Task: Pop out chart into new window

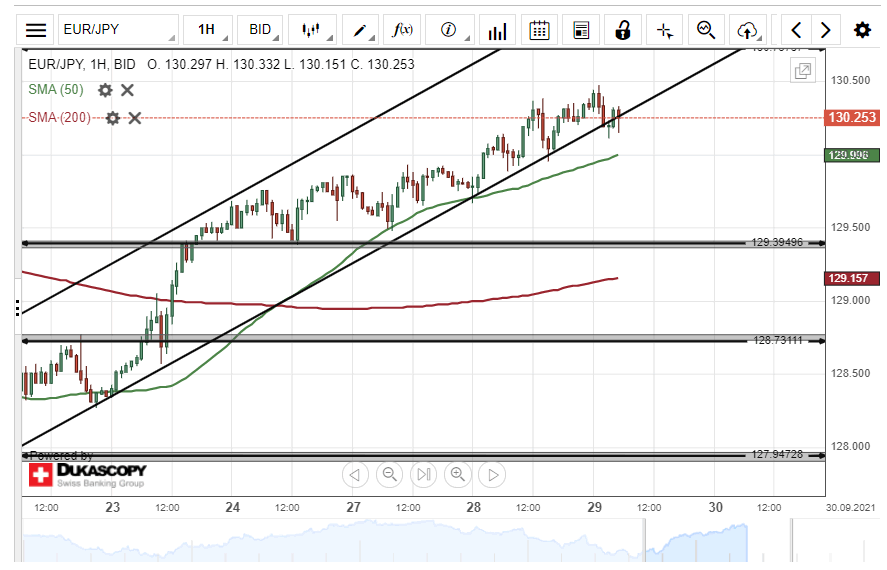Action: [802, 70]
